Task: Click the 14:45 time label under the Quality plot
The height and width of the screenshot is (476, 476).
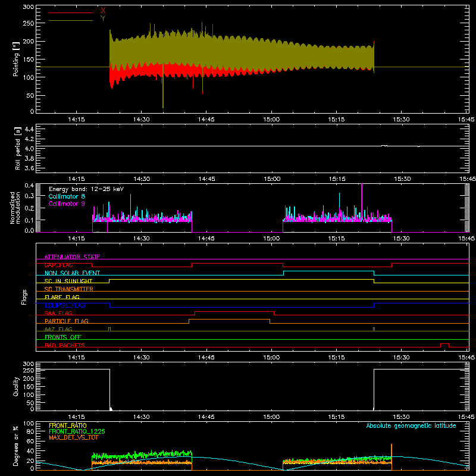Action: pyautogui.click(x=206, y=417)
